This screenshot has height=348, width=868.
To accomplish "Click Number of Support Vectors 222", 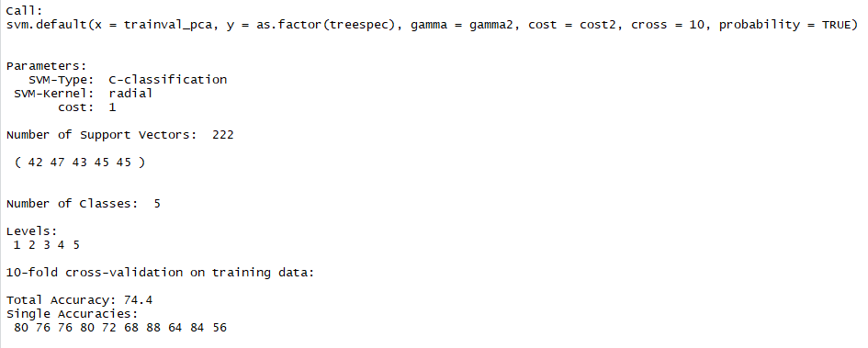I will coord(120,135).
